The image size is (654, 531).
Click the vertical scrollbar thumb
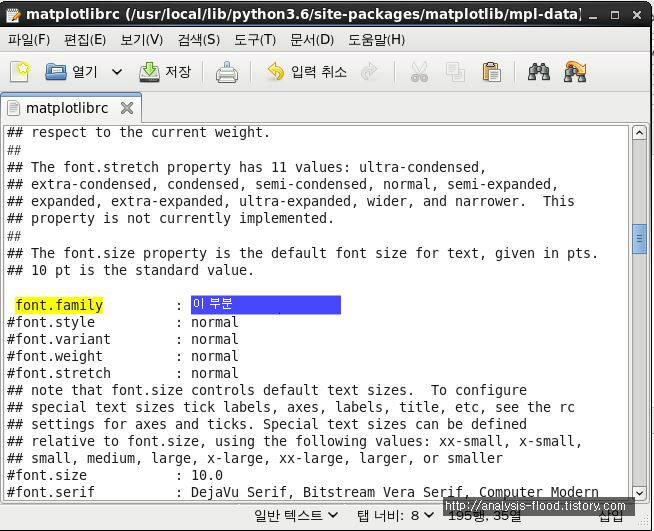pyautogui.click(x=639, y=239)
